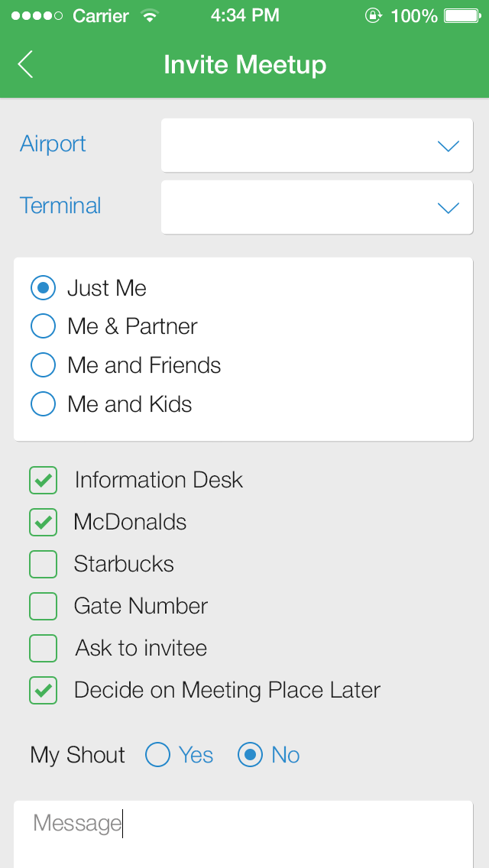Tap the Airport field label

(x=53, y=144)
